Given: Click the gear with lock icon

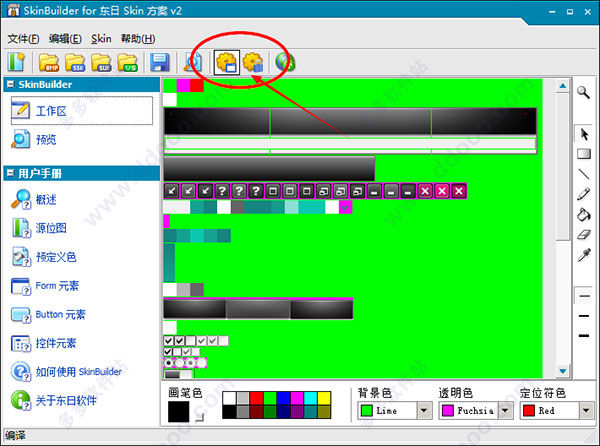Looking at the screenshot, I should click(253, 62).
